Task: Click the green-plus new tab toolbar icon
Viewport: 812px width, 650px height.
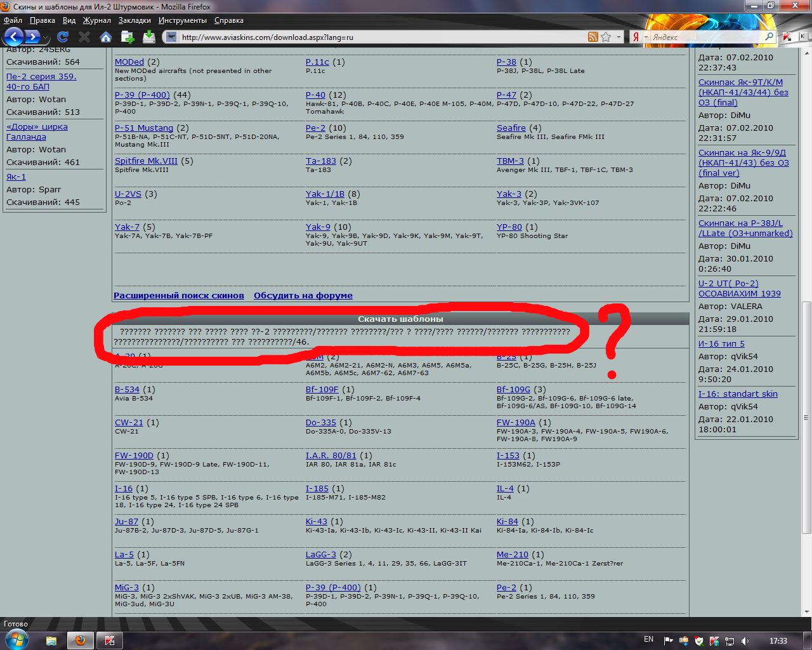Action: 128,37
